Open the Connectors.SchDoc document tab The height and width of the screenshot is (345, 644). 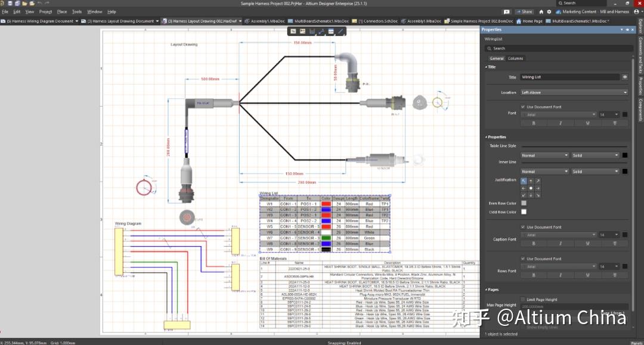pos(374,21)
